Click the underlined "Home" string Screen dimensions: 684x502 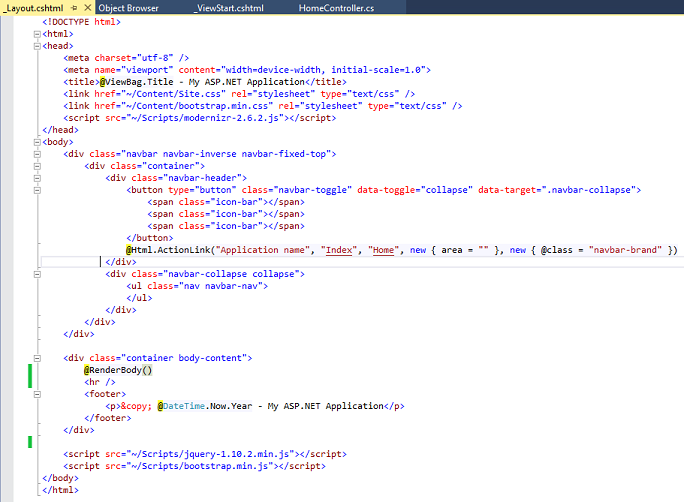[383, 250]
